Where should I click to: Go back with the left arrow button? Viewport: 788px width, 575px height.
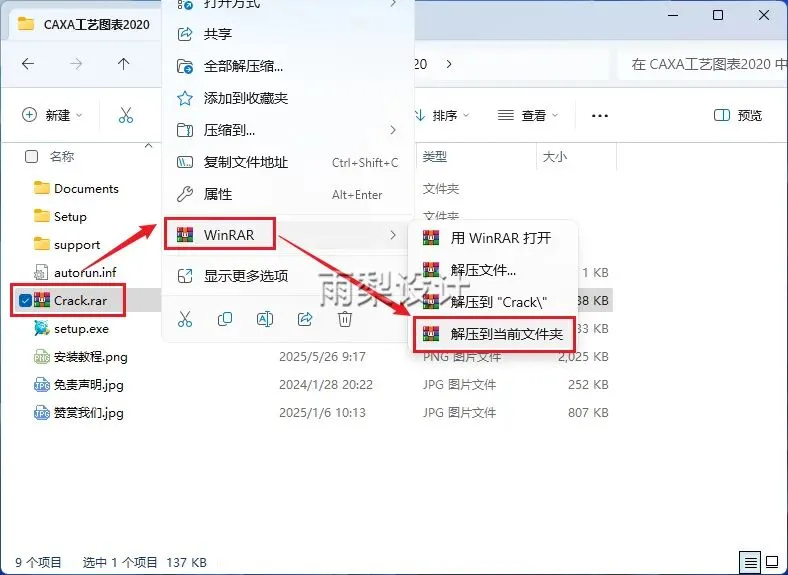[x=28, y=64]
